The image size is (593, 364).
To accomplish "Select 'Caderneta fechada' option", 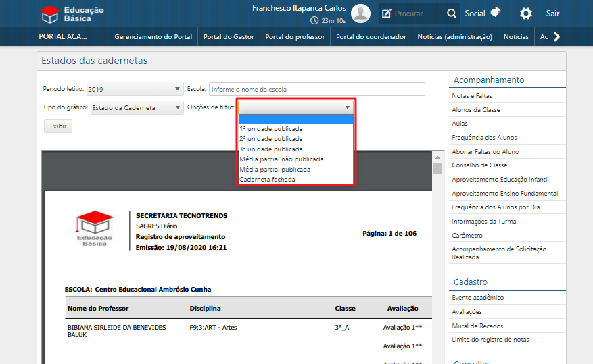I will [x=295, y=180].
